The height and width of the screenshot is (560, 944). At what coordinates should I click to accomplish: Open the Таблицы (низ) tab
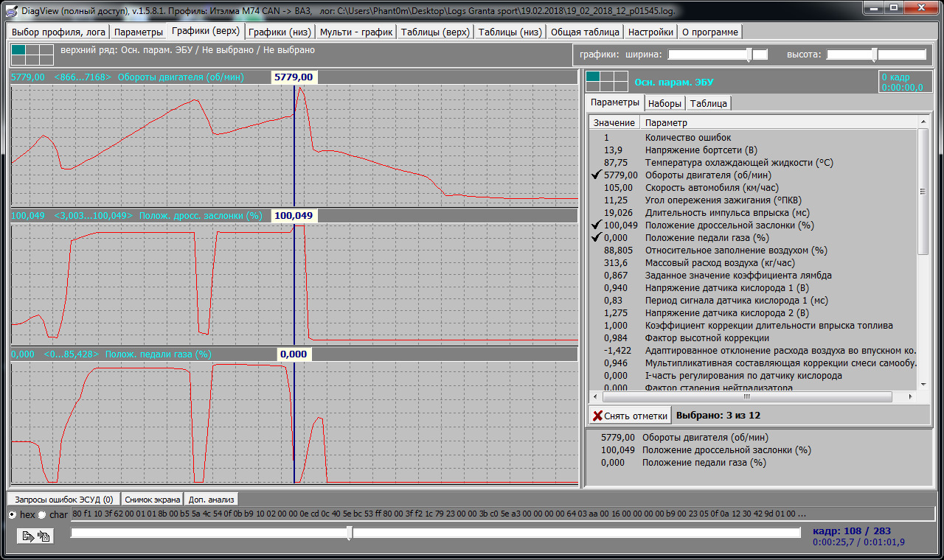(510, 32)
